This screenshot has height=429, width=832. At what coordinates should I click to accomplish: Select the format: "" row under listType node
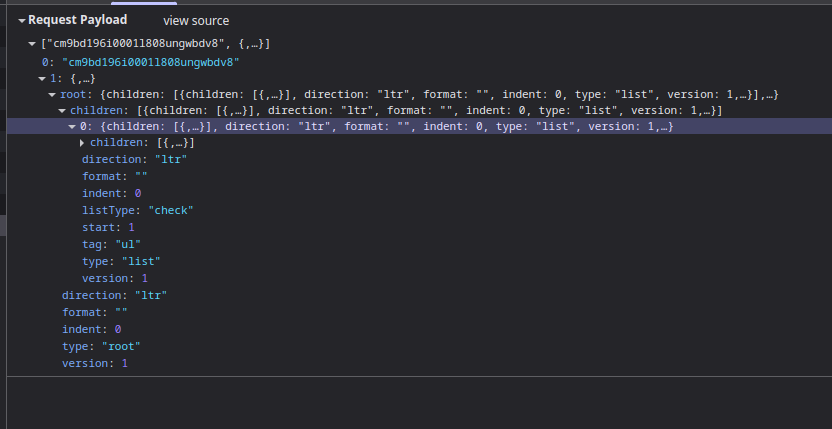click(x=115, y=176)
